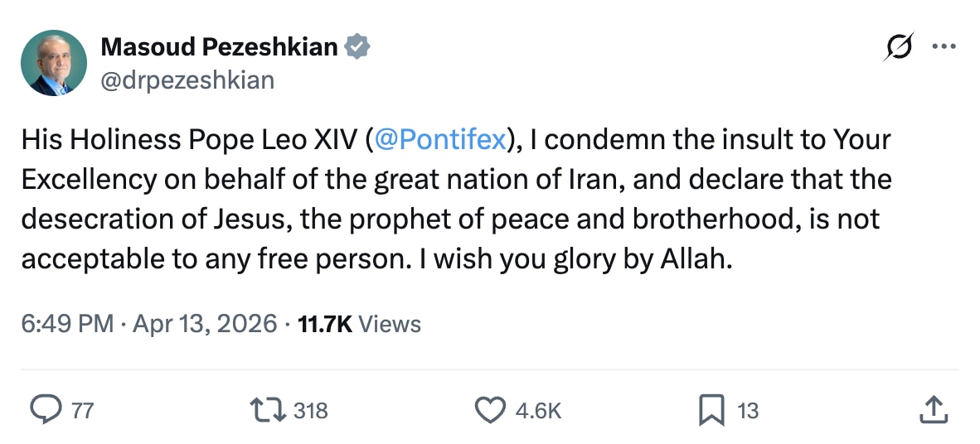Open Masoud Pezeshkian's profile picture
Image resolution: width=980 pixels, height=444 pixels.
click(x=55, y=63)
